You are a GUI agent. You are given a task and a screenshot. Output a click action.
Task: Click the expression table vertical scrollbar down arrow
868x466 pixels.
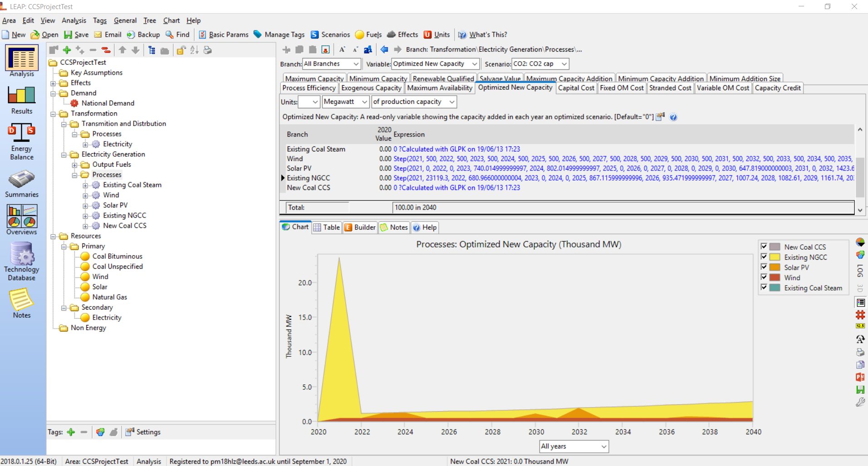pos(860,210)
